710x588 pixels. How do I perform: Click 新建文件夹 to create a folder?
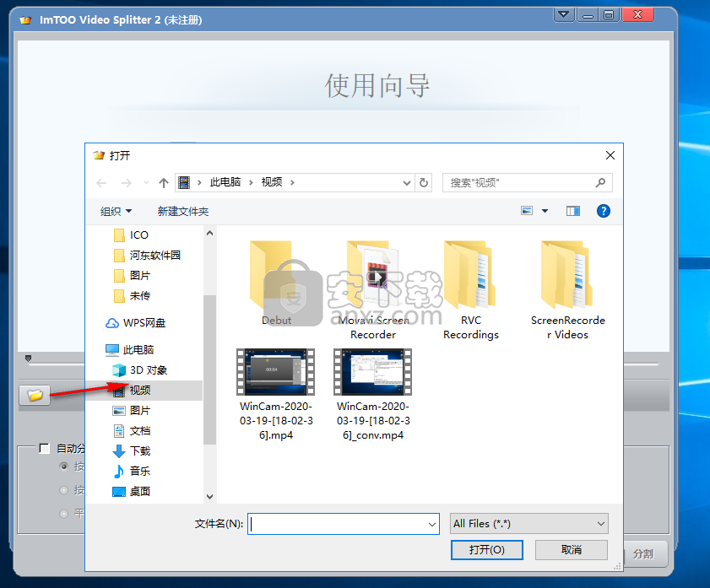coord(183,211)
